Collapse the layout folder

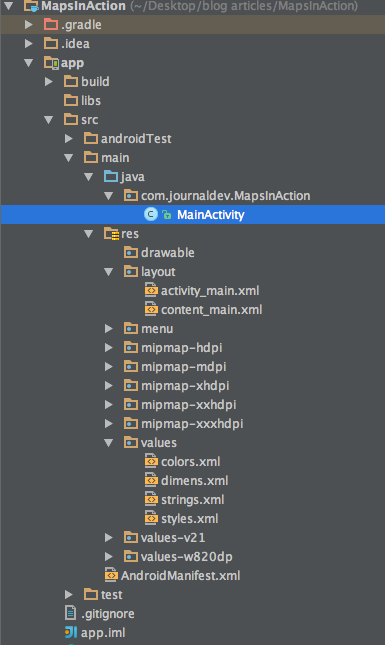pos(109,271)
